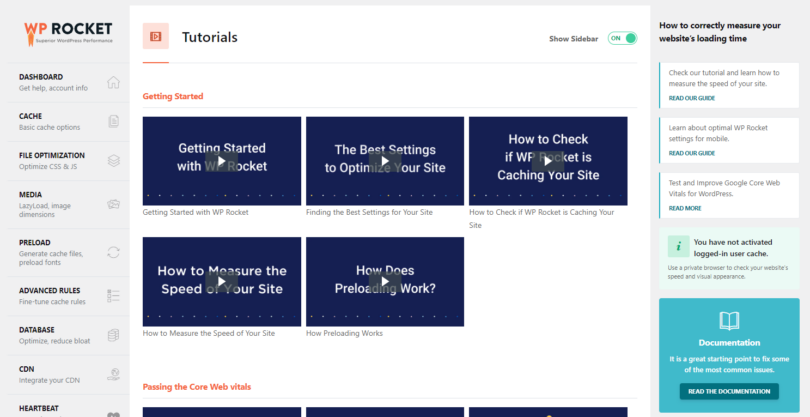Click How to Check if WP Rocket caption
This screenshot has height=417, width=810.
(x=541, y=219)
